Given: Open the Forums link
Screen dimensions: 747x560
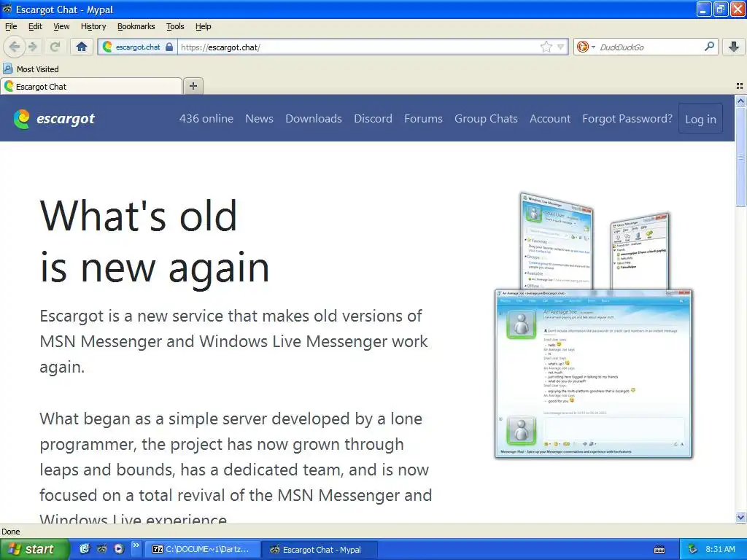Looking at the screenshot, I should click(424, 119).
